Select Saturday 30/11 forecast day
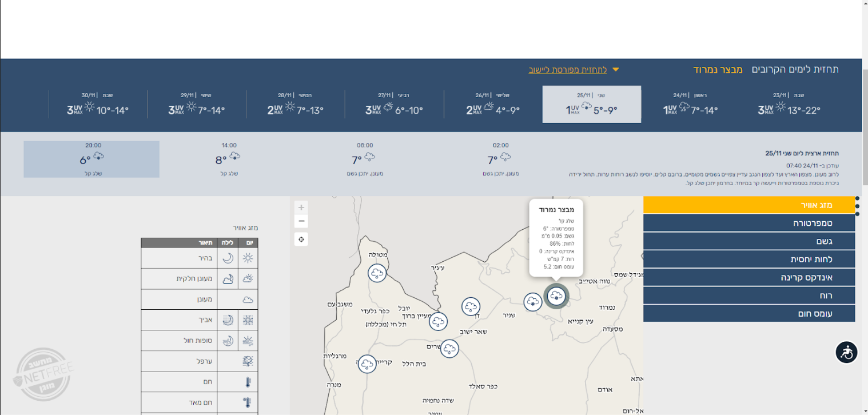The image size is (868, 415). click(x=98, y=104)
